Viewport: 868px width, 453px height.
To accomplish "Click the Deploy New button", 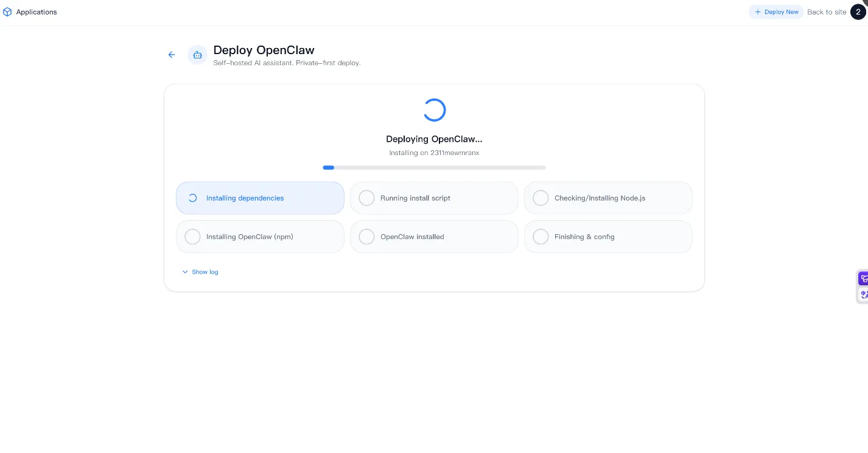I will tap(776, 12).
